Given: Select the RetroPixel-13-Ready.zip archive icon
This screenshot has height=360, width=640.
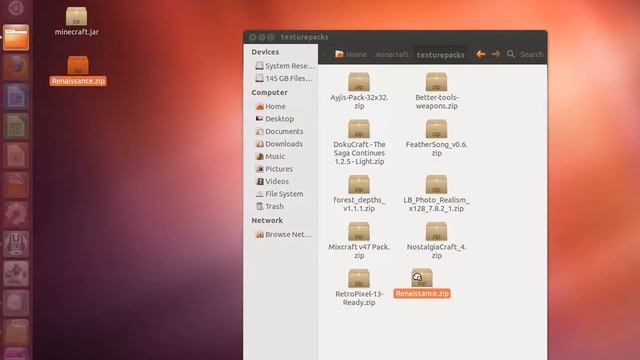Looking at the screenshot, I should [x=359, y=278].
